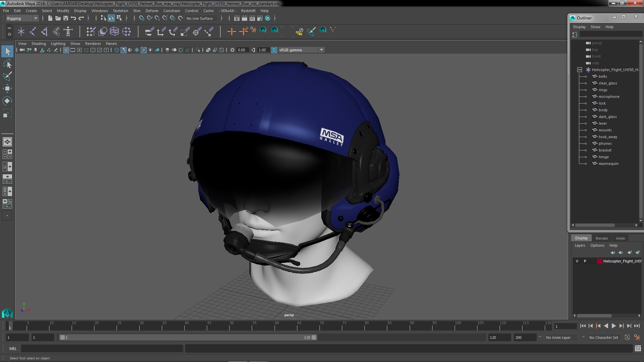Click the Point Constraint shelf icon
The height and width of the screenshot is (362, 644).
[x=161, y=32]
